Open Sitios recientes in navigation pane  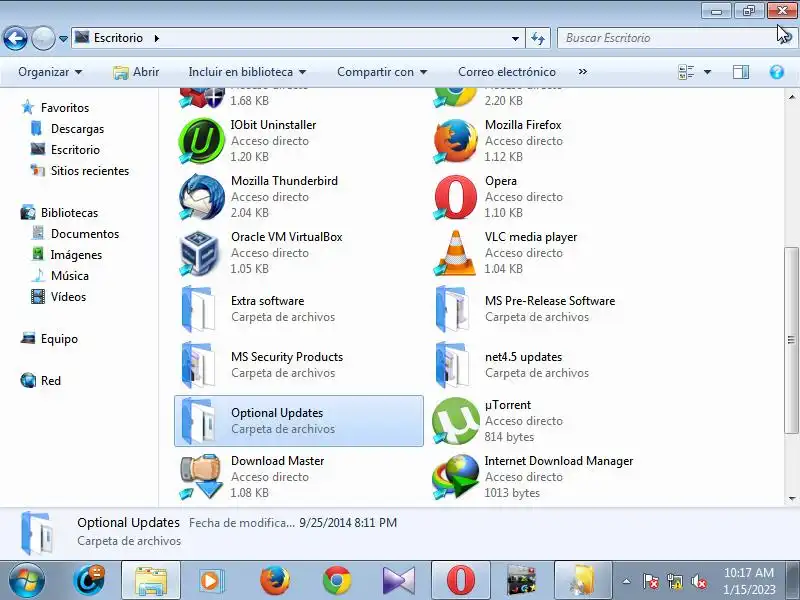(90, 171)
